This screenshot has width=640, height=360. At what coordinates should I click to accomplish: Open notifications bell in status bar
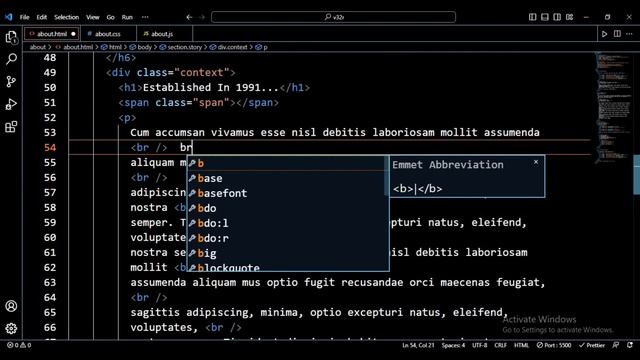click(x=630, y=345)
